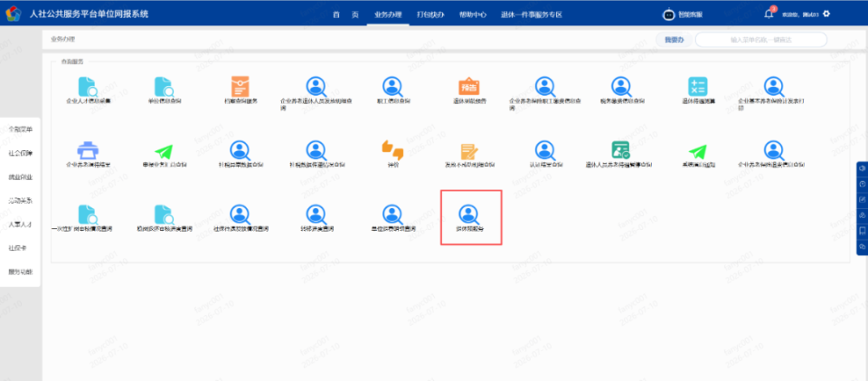The image size is (868, 381).
Task: Select the last left sidebar item 服务功能
Action: pyautogui.click(x=20, y=271)
